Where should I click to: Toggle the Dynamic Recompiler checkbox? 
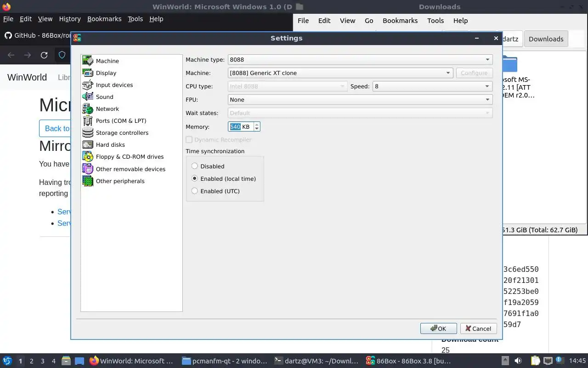point(189,139)
